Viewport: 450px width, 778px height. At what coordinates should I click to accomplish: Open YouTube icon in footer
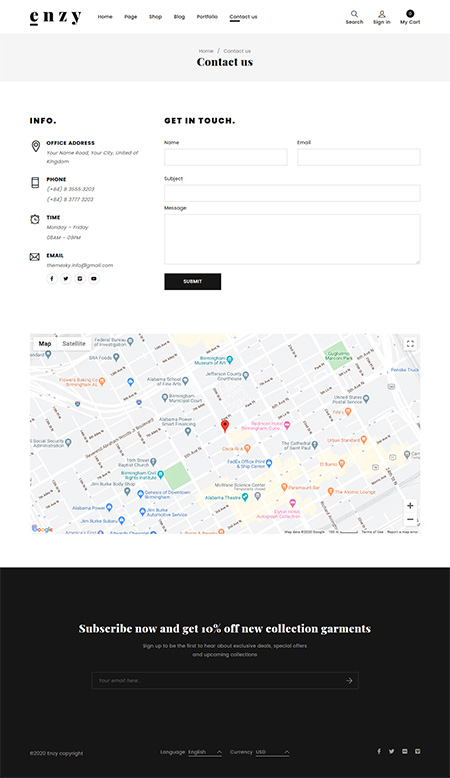tap(404, 751)
